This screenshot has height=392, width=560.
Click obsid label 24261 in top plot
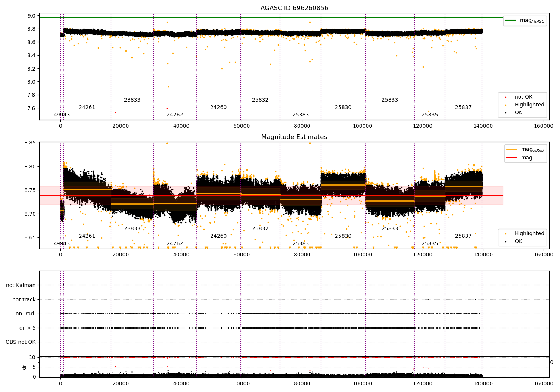point(87,107)
